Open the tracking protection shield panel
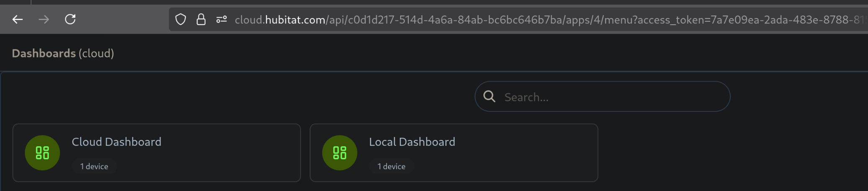The image size is (868, 191). (x=180, y=19)
